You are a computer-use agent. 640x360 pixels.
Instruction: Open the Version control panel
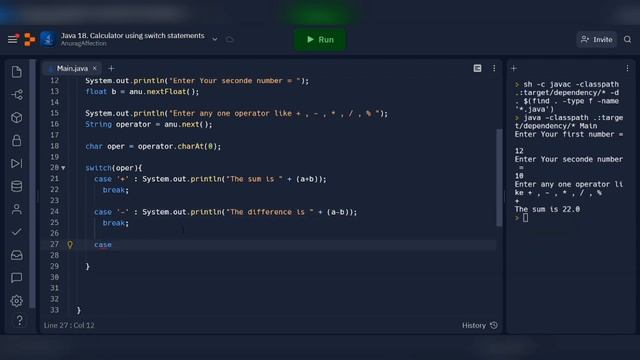17,95
